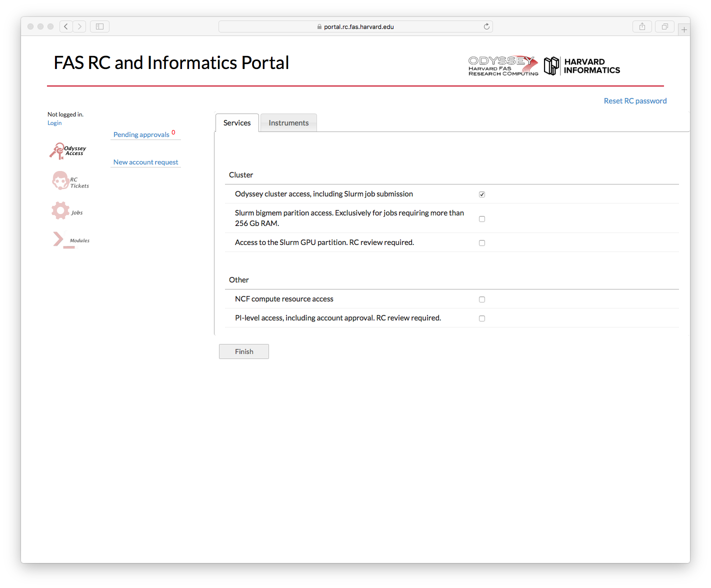Select the Services tab

pos(237,123)
